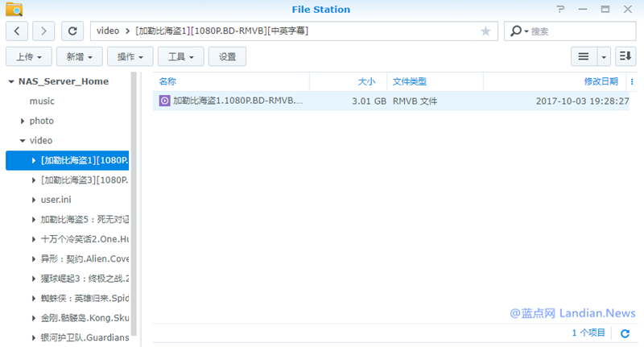
Task: Click the forward navigation arrow button
Action: (x=43, y=31)
